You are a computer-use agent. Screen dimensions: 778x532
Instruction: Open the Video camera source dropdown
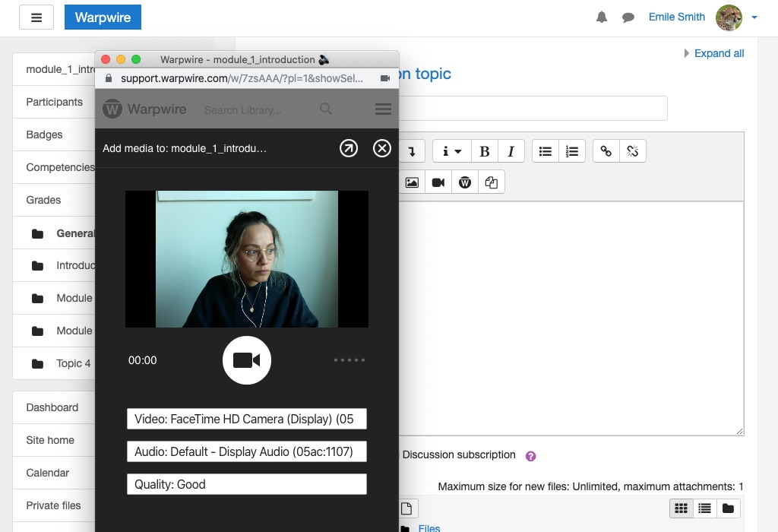coord(247,419)
